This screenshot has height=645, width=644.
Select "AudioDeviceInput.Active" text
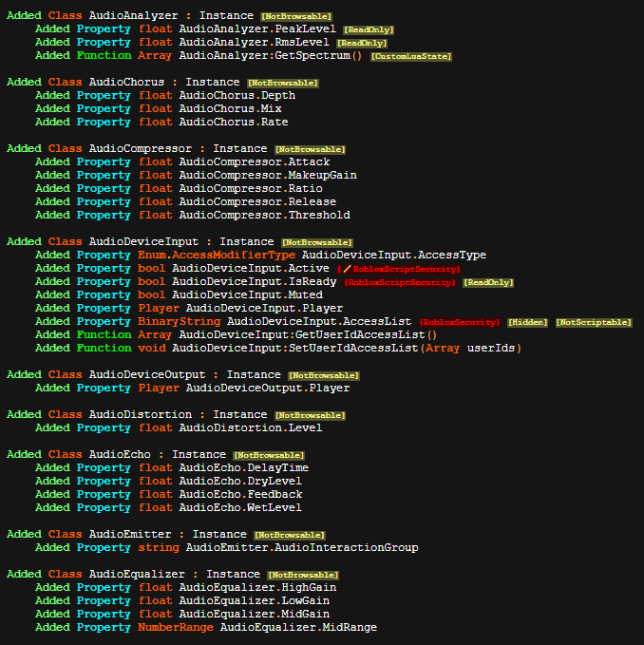tap(251, 268)
